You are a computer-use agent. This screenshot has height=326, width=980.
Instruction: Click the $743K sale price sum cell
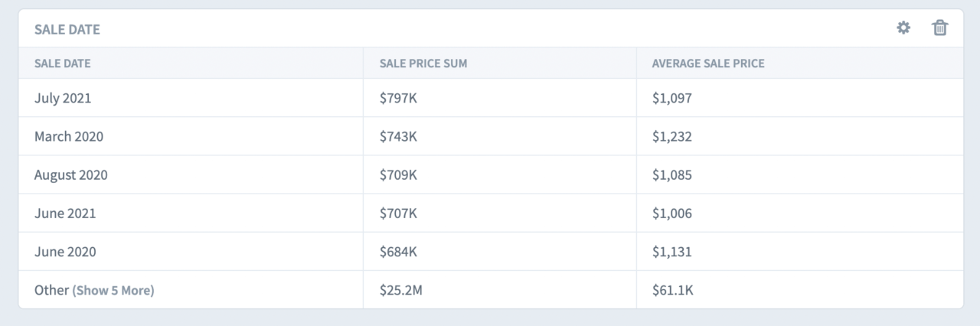pos(398,136)
